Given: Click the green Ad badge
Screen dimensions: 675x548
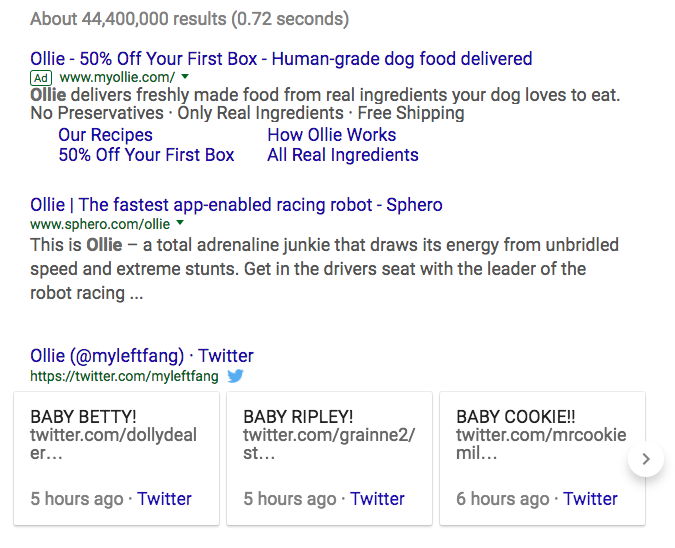Looking at the screenshot, I should pyautogui.click(x=41, y=78).
